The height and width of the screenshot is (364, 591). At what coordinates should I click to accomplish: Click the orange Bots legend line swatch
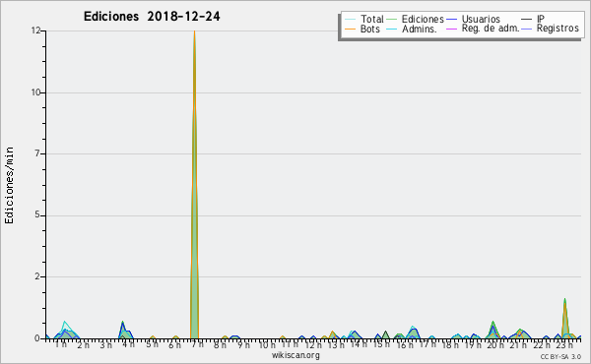click(x=350, y=29)
